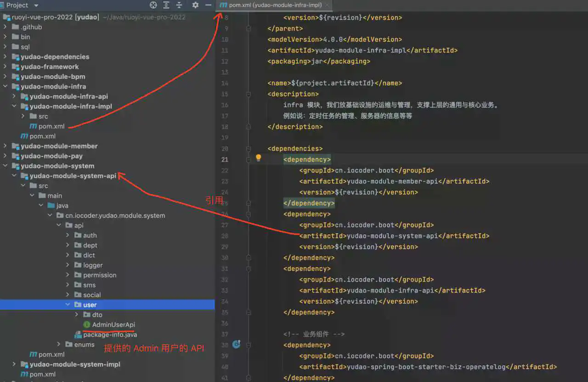
Task: Close the pom.xml editor tab
Action: (x=328, y=6)
